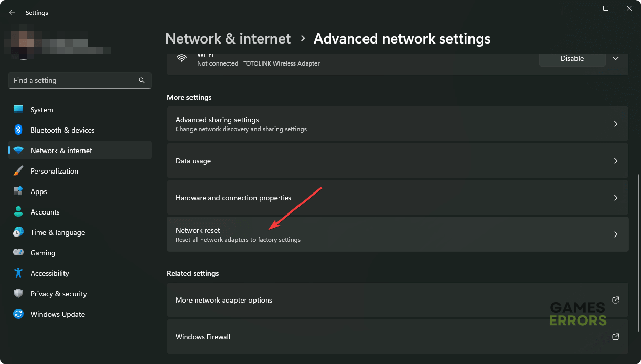Open the external link icon for Windows Firewall
Image resolution: width=641 pixels, height=364 pixels.
616,337
